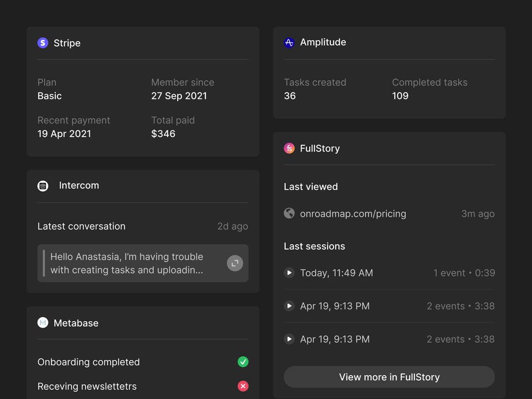The width and height of the screenshot is (532, 399).
Task: Click the Metabase card title
Action: [76, 323]
